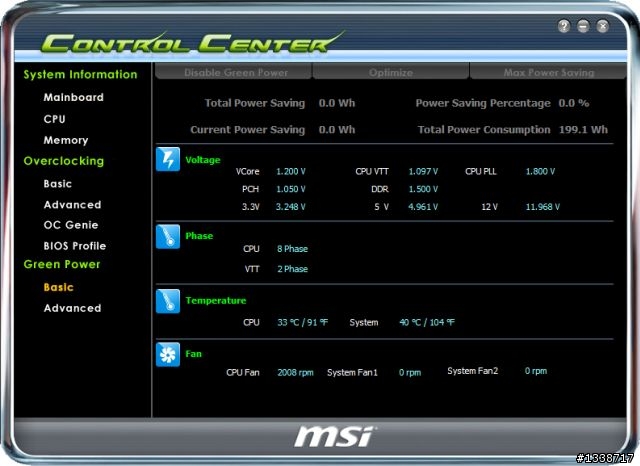
Task: Select Advanced under Green Power
Action: [72, 308]
